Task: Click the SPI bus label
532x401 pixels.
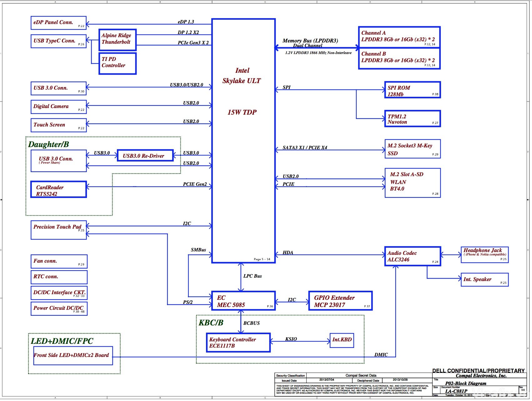Action: tap(287, 87)
